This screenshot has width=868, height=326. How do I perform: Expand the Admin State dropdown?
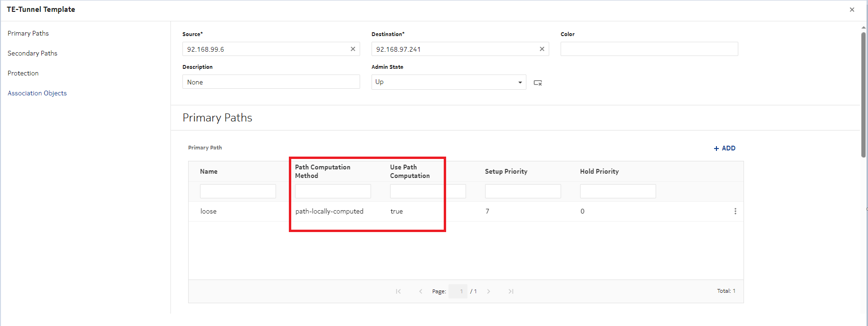[x=520, y=82]
